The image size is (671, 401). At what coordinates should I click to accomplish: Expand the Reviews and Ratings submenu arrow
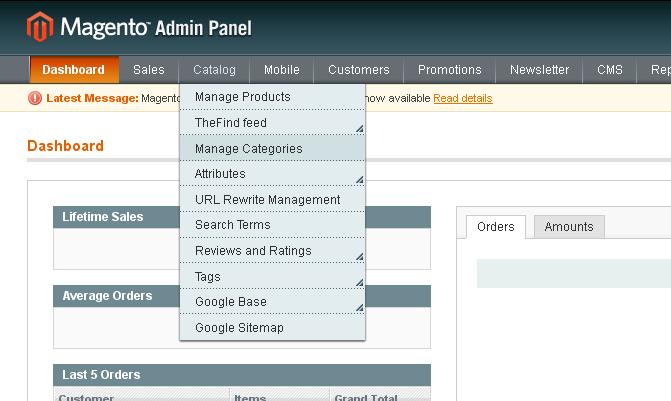click(359, 257)
